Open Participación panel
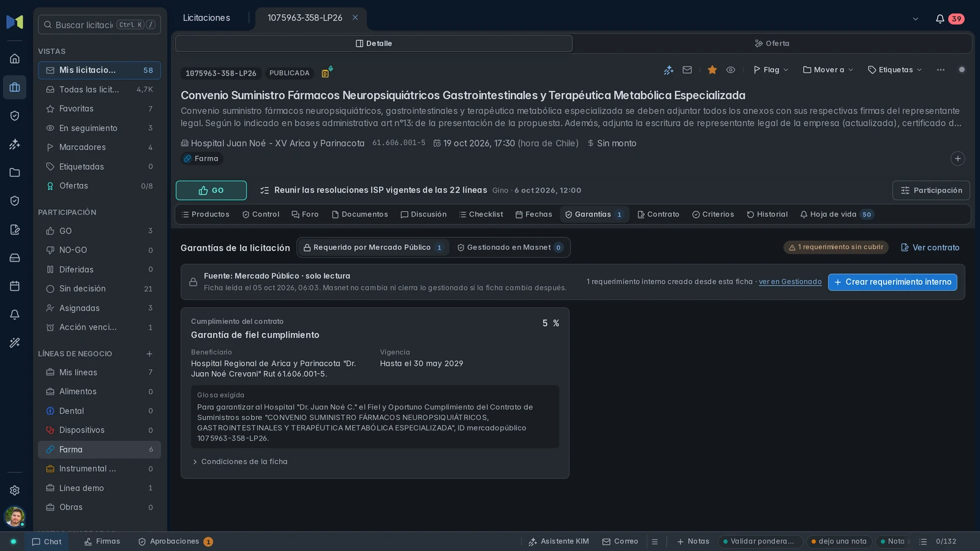The width and height of the screenshot is (980, 551). (x=931, y=190)
